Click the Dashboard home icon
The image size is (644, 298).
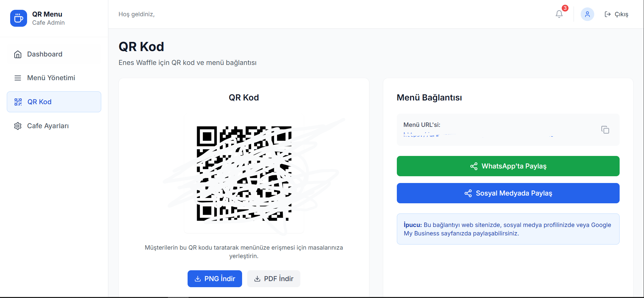18,54
